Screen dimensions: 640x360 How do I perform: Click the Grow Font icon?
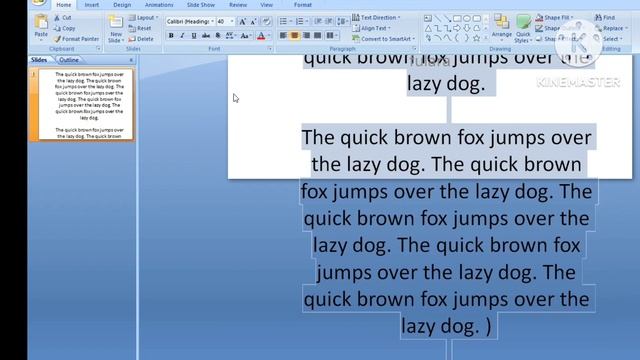click(x=242, y=22)
